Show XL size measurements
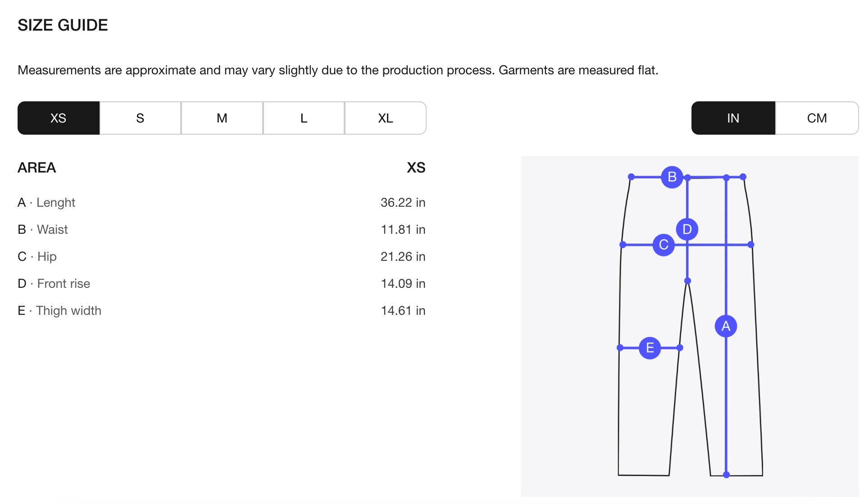 tap(385, 118)
